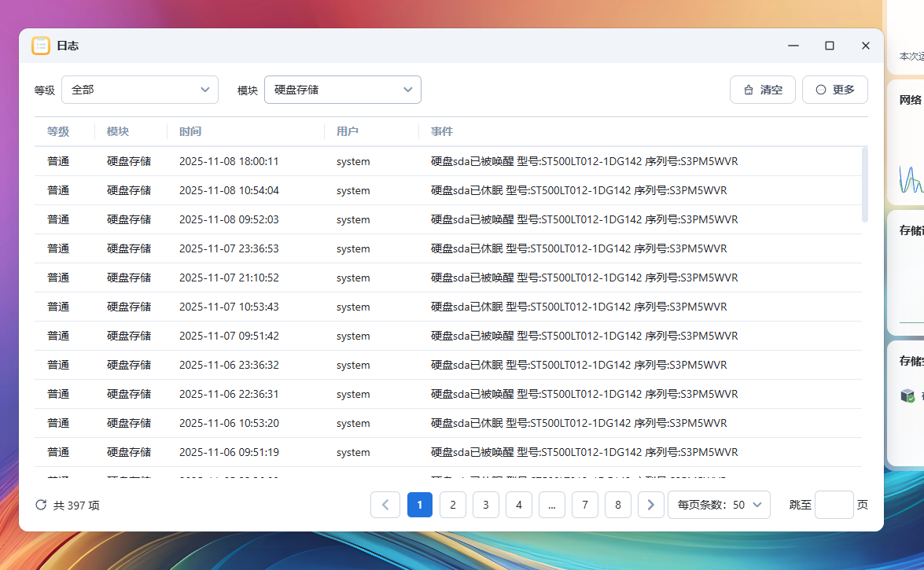This screenshot has width=924, height=570.
Task: Select page 8 in pagination
Action: [618, 505]
